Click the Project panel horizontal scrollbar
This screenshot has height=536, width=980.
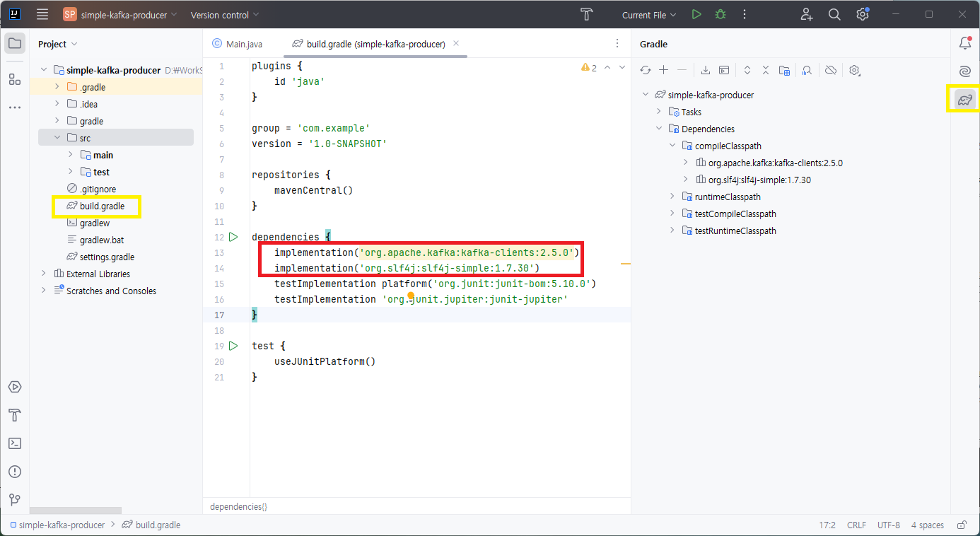coord(76,511)
